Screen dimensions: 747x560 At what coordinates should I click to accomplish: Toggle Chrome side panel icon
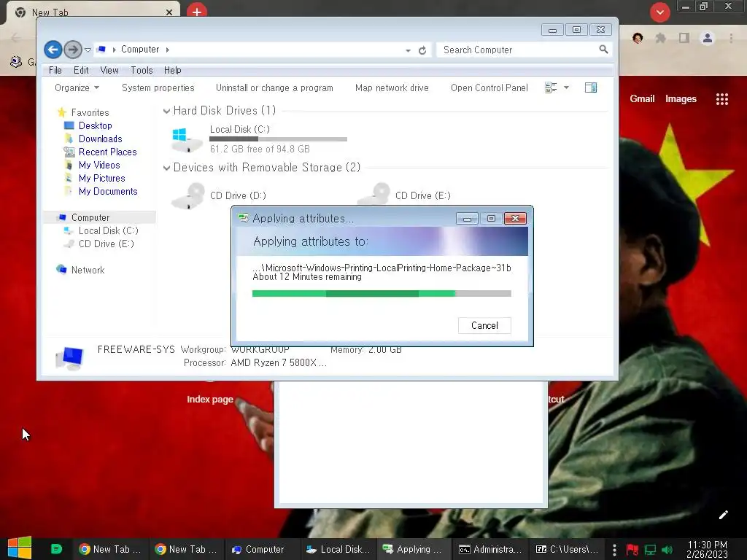(x=684, y=38)
